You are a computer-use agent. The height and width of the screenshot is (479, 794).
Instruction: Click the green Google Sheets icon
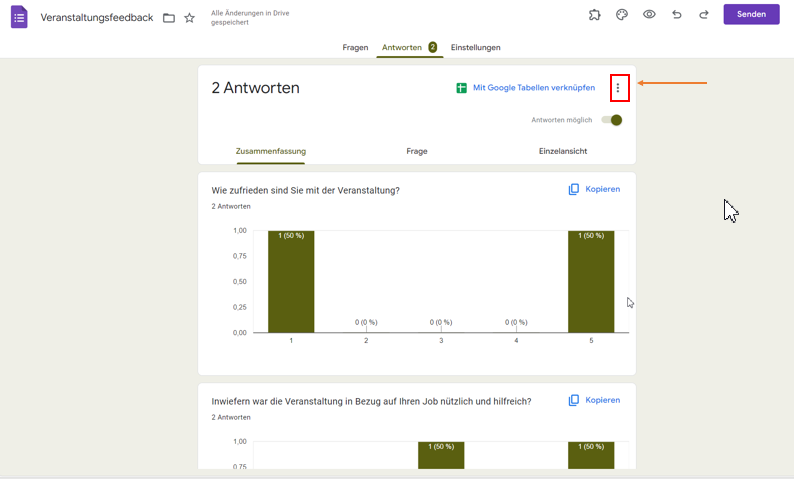(x=462, y=88)
